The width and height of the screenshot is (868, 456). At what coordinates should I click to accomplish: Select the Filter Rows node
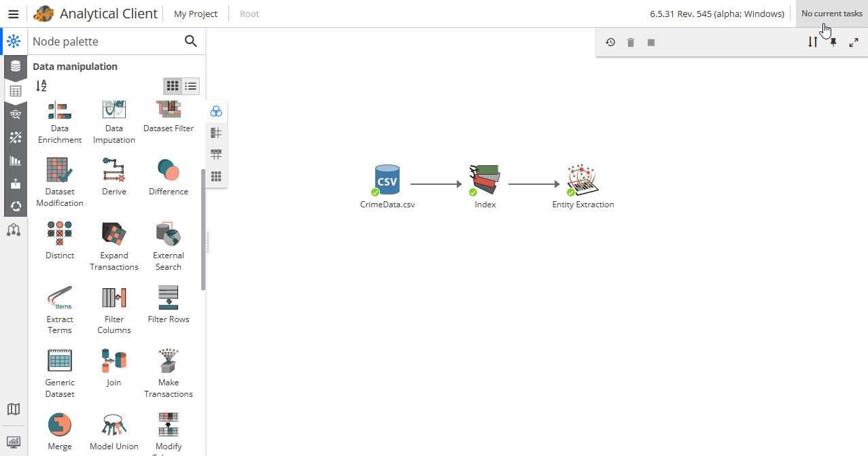168,298
